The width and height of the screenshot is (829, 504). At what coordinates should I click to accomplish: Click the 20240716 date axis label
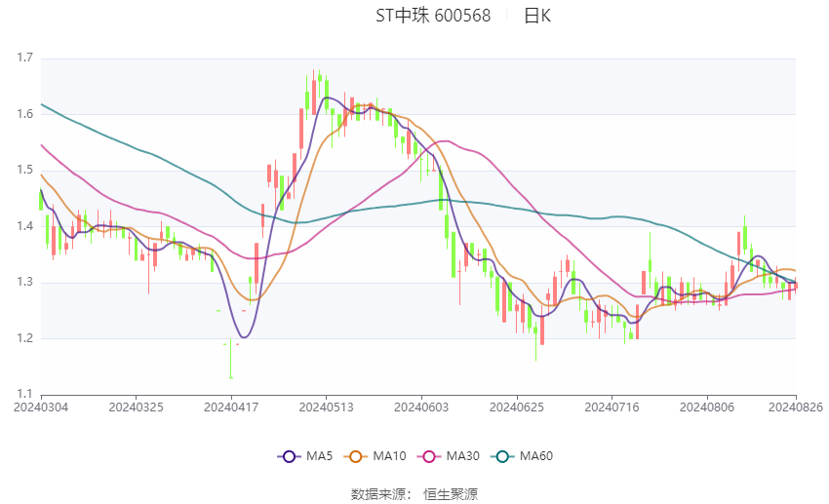tap(612, 407)
